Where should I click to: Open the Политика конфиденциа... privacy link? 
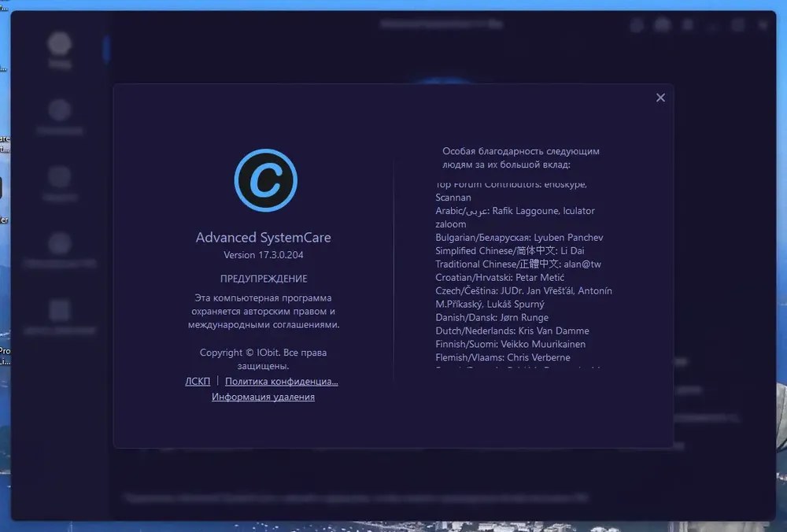pos(282,382)
